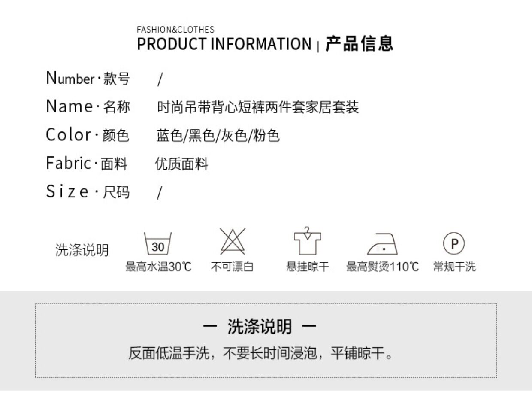Click the hang-dry shirt hanger icon
Screen dimensions: 532x419
point(307,241)
